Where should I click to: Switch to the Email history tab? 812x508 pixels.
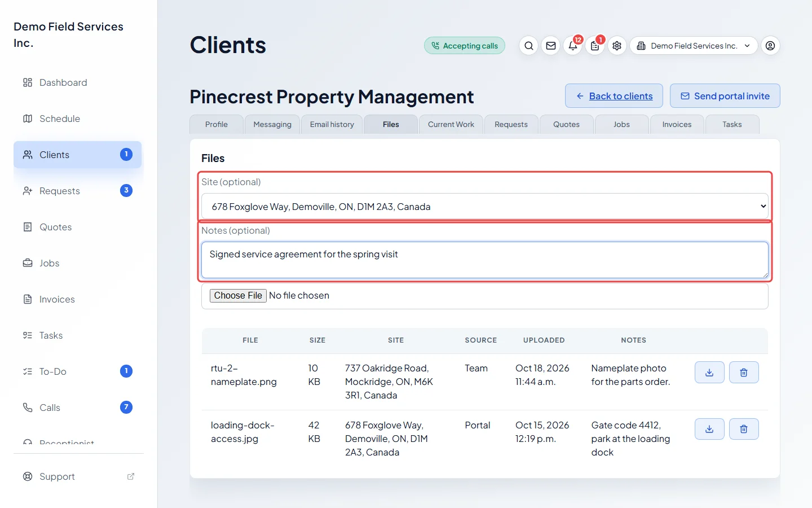click(332, 124)
